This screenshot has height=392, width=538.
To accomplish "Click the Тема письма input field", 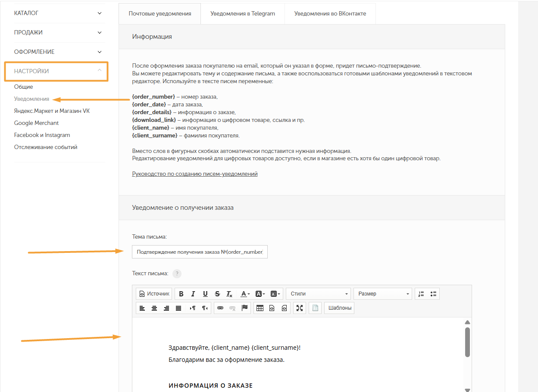I will [x=200, y=252].
